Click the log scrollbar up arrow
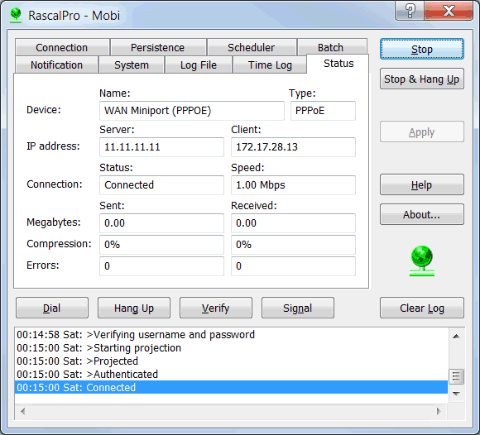 point(456,336)
